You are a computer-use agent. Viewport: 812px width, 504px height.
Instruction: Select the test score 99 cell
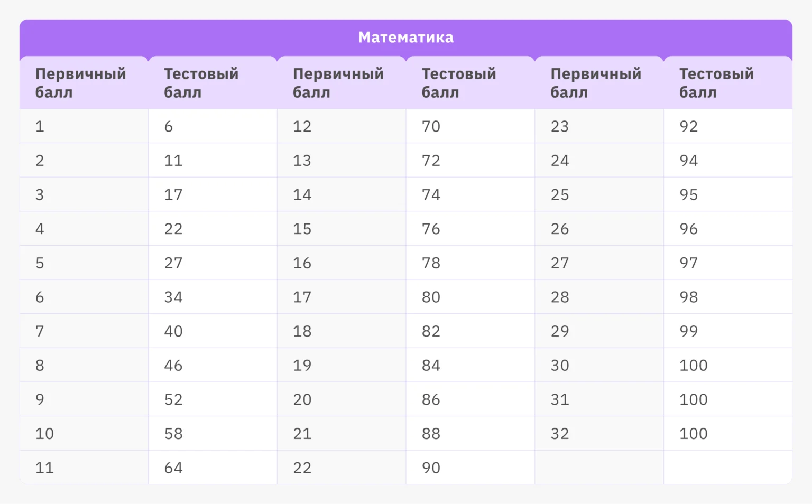[688, 332]
